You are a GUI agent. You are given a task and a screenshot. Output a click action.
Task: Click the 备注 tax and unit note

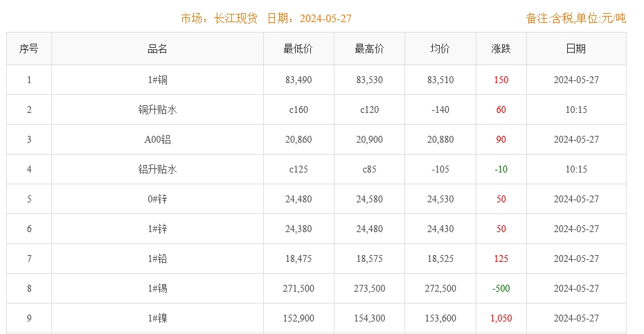pyautogui.click(x=575, y=18)
